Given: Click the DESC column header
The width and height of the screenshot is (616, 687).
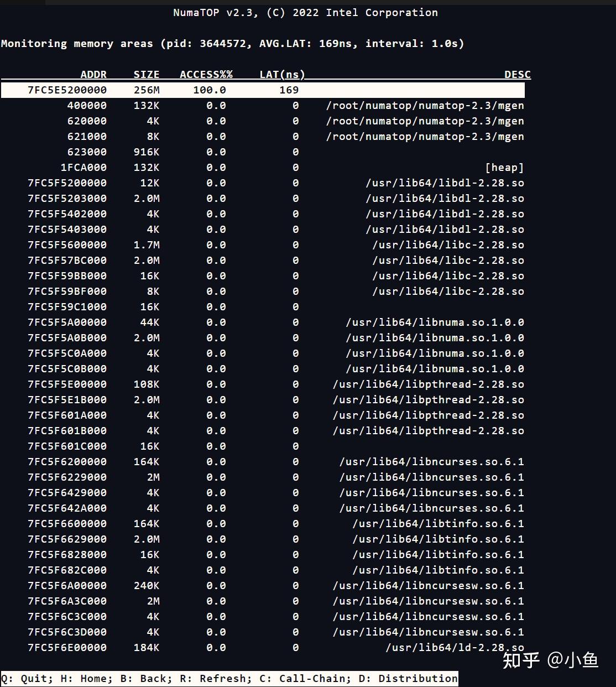Looking at the screenshot, I should click(x=517, y=74).
